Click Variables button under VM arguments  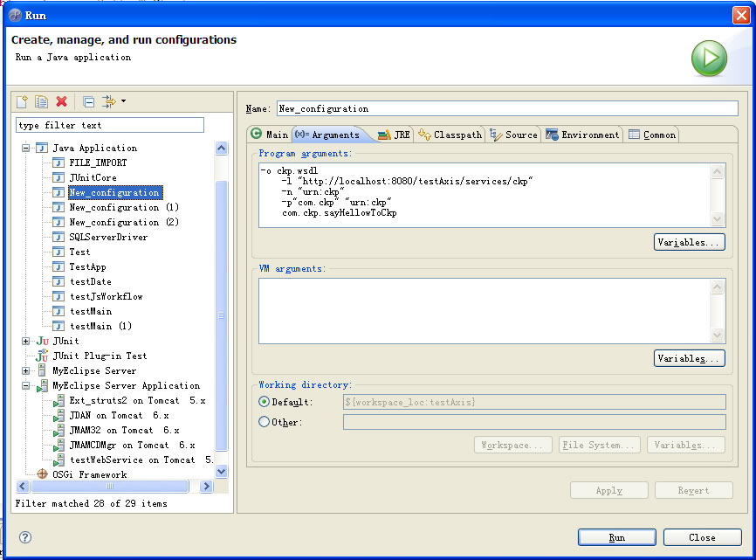[689, 358]
